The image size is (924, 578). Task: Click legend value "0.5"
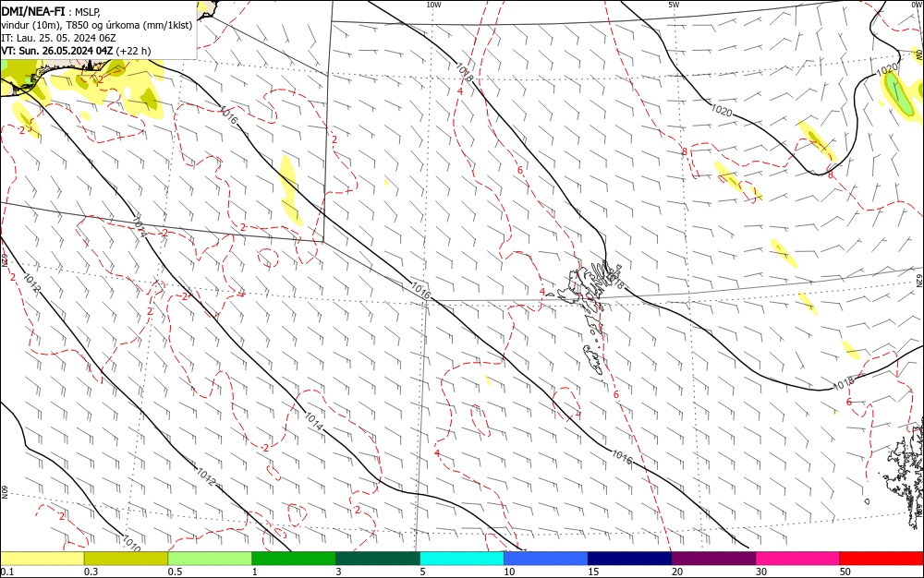tap(175, 572)
